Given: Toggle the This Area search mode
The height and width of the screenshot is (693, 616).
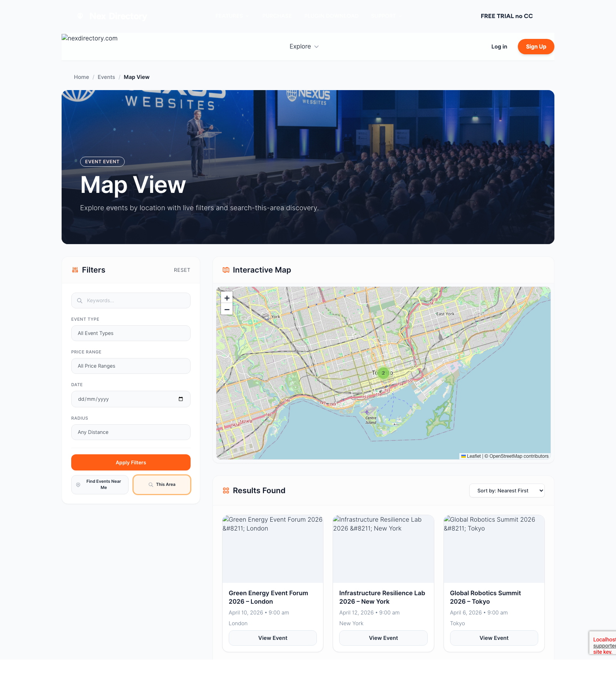Looking at the screenshot, I should [162, 485].
